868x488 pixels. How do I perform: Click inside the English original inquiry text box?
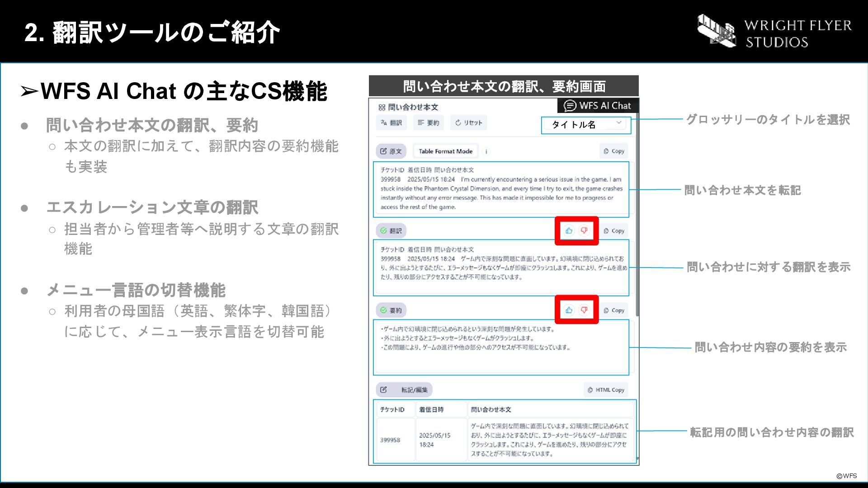pyautogui.click(x=501, y=189)
